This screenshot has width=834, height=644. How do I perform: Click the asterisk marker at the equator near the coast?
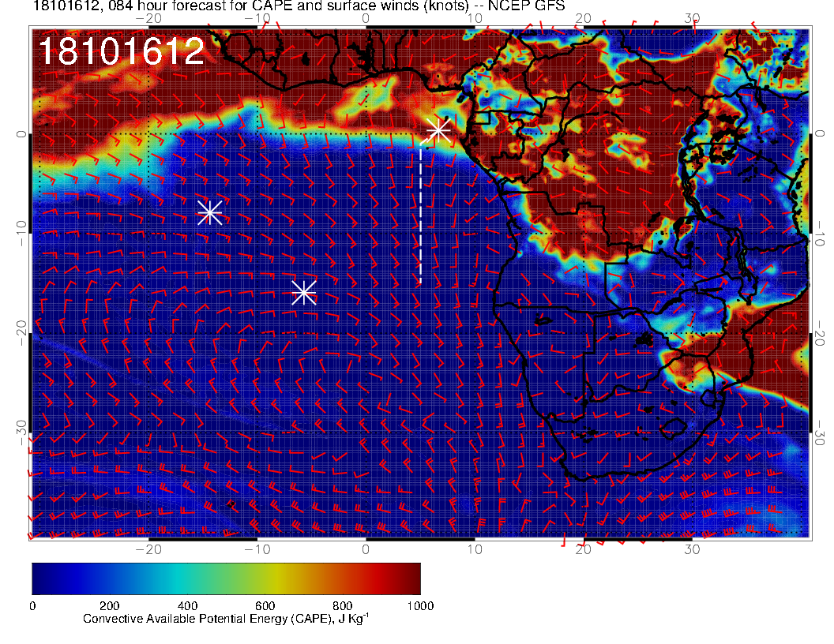(x=438, y=130)
